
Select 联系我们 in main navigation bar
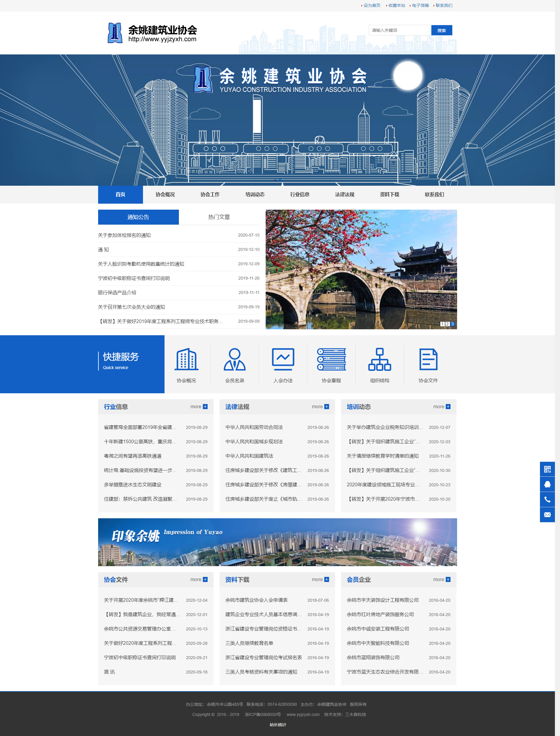[x=434, y=195]
